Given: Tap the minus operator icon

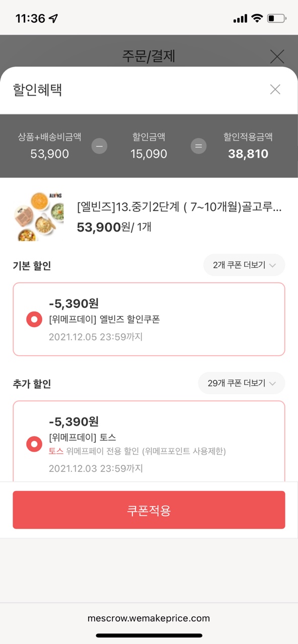Looking at the screenshot, I should click(x=99, y=146).
